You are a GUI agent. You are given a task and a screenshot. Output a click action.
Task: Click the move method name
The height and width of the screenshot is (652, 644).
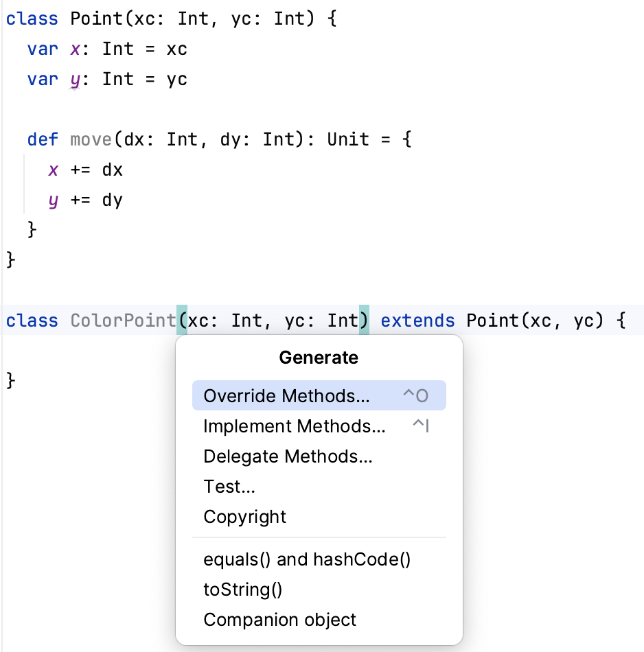[91, 139]
